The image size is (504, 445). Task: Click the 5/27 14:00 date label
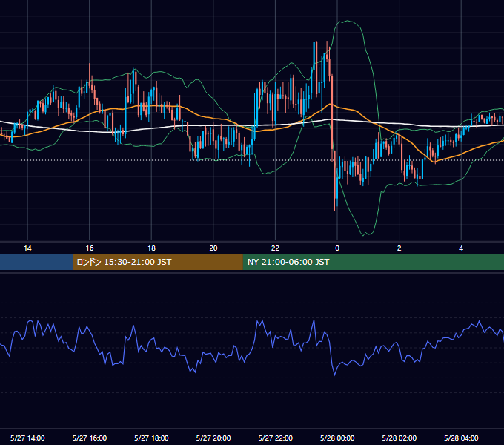[27, 438]
